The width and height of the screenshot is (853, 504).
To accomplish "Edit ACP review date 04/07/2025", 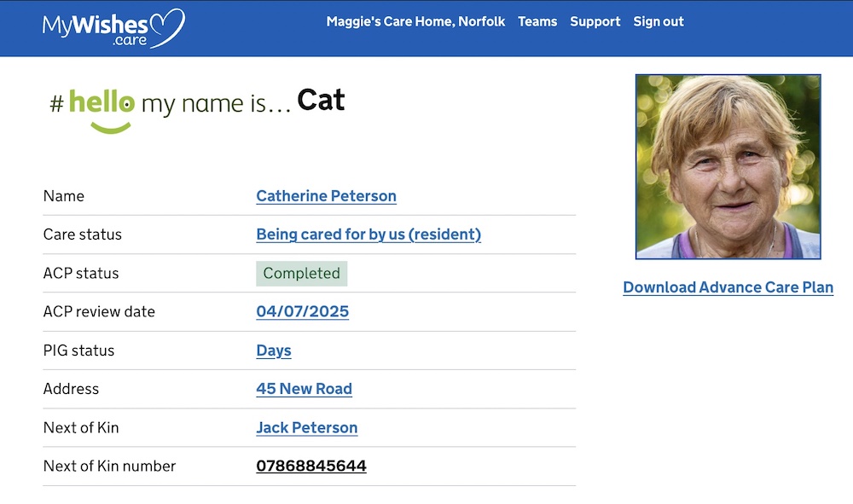I will (302, 312).
